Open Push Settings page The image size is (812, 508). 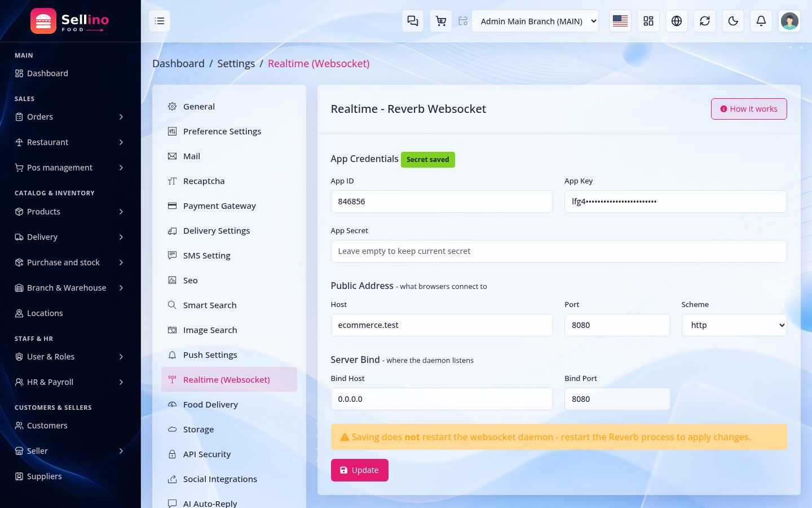(x=229, y=355)
